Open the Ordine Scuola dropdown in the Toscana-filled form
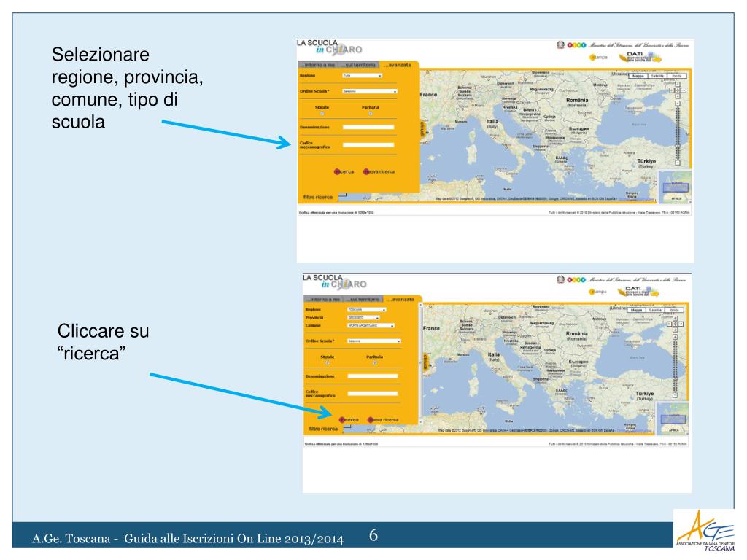The width and height of the screenshot is (747, 560). pos(374,341)
